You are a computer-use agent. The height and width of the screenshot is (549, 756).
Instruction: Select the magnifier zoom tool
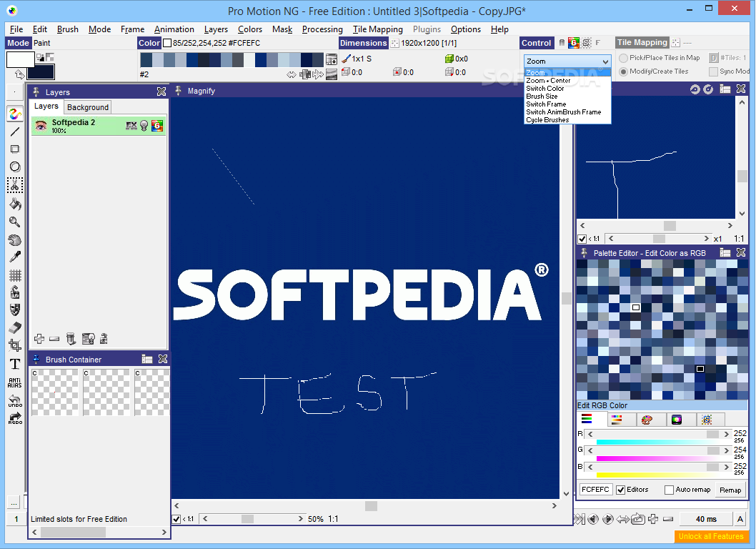[x=15, y=222]
